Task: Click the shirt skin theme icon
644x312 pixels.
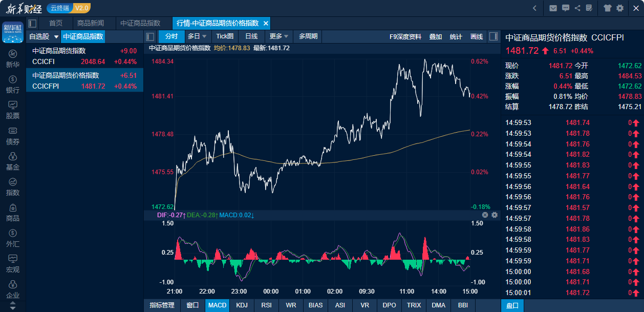Action: tap(608, 8)
